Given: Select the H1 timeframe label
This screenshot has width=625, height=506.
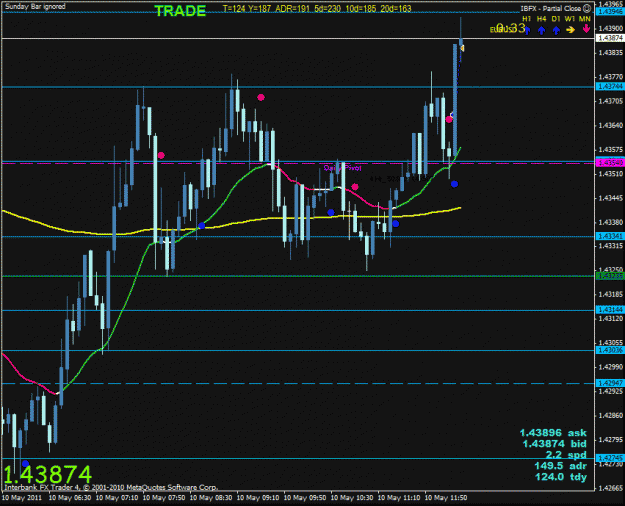Looking at the screenshot, I should [x=527, y=19].
